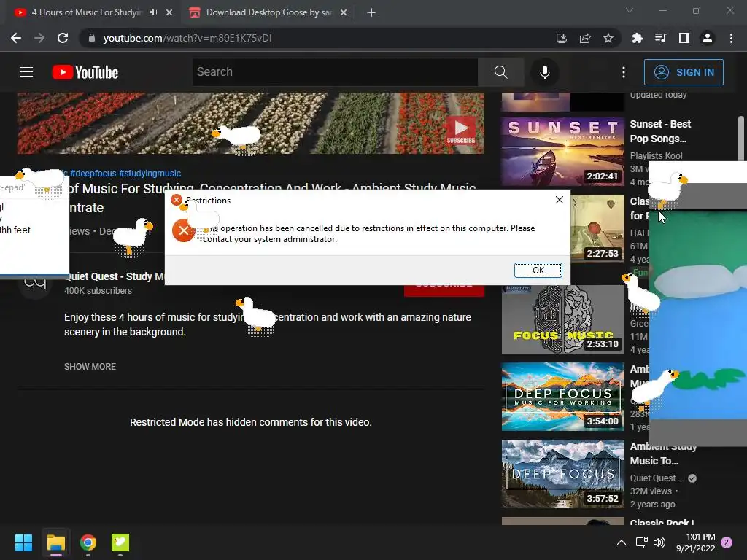
Task: Open a new browser tab
Action: pyautogui.click(x=371, y=12)
